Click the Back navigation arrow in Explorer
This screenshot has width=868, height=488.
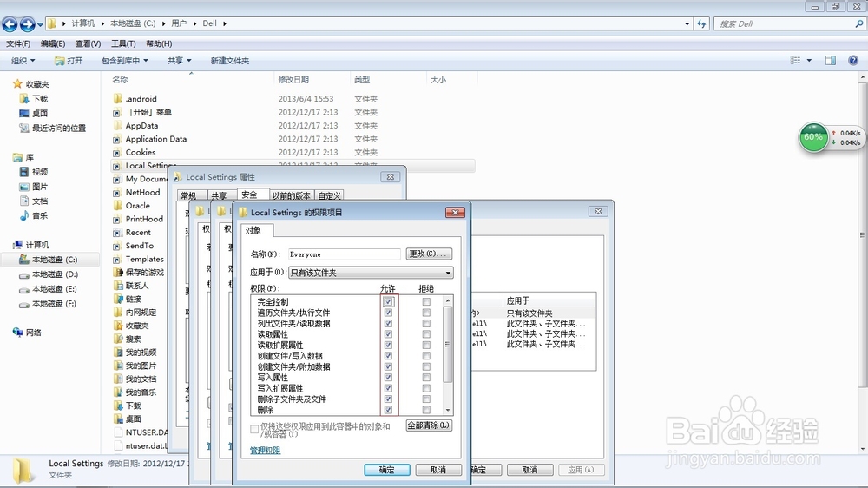(10, 23)
